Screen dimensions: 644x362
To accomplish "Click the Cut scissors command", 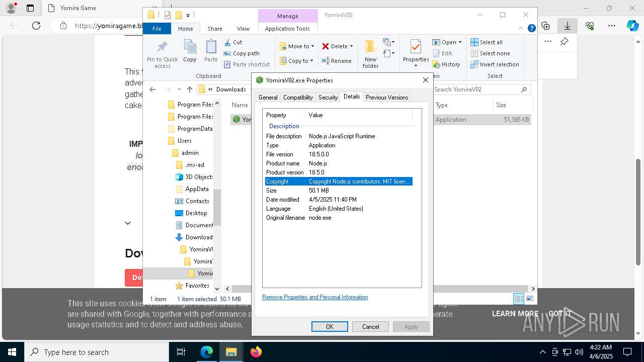I will tap(233, 42).
